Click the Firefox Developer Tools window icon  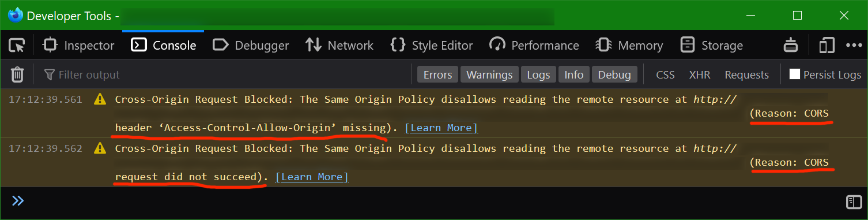pos(16,16)
